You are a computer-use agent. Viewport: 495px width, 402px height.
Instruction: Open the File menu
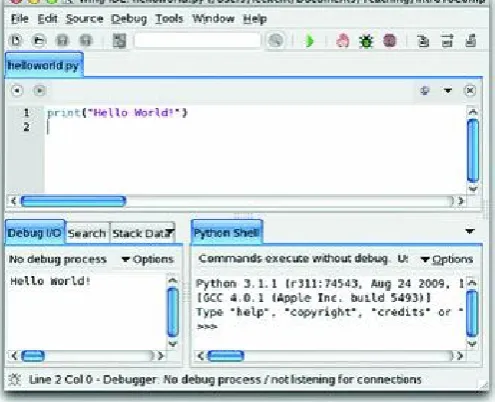coord(19,18)
